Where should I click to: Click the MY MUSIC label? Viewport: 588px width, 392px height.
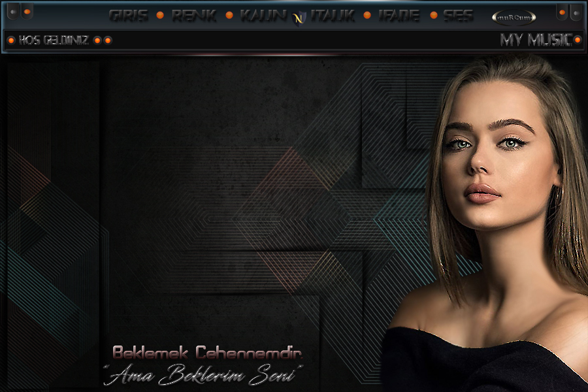[536, 40]
